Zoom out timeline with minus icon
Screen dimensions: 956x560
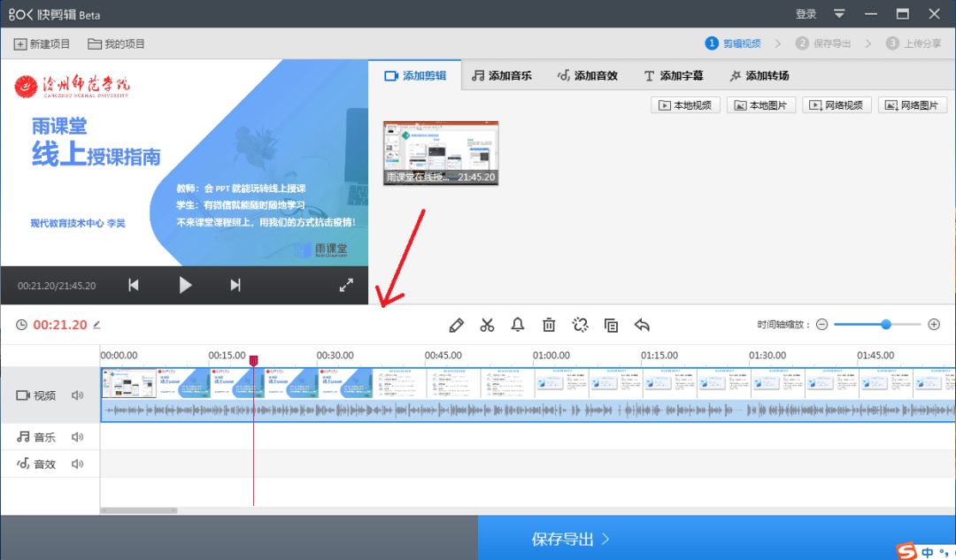[821, 325]
